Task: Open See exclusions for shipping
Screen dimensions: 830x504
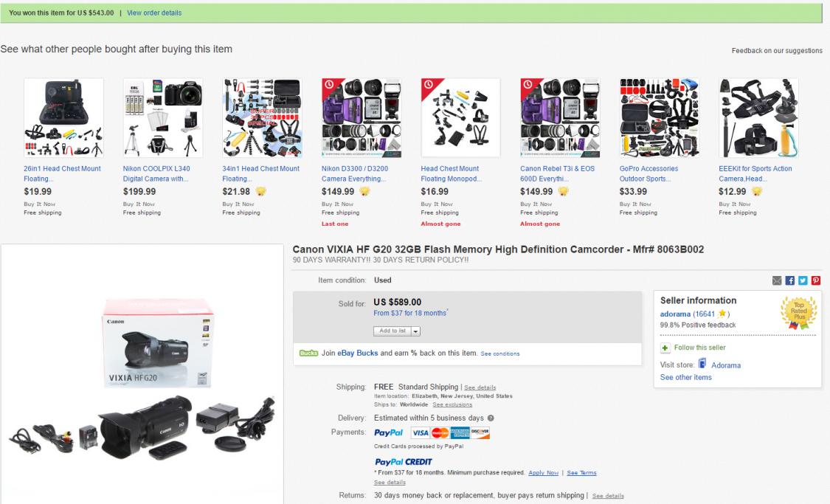Action: point(454,405)
